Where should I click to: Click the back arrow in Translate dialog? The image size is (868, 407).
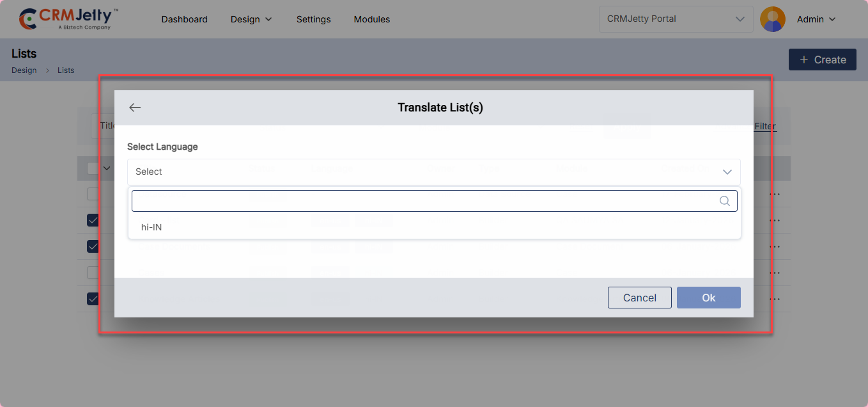[135, 108]
